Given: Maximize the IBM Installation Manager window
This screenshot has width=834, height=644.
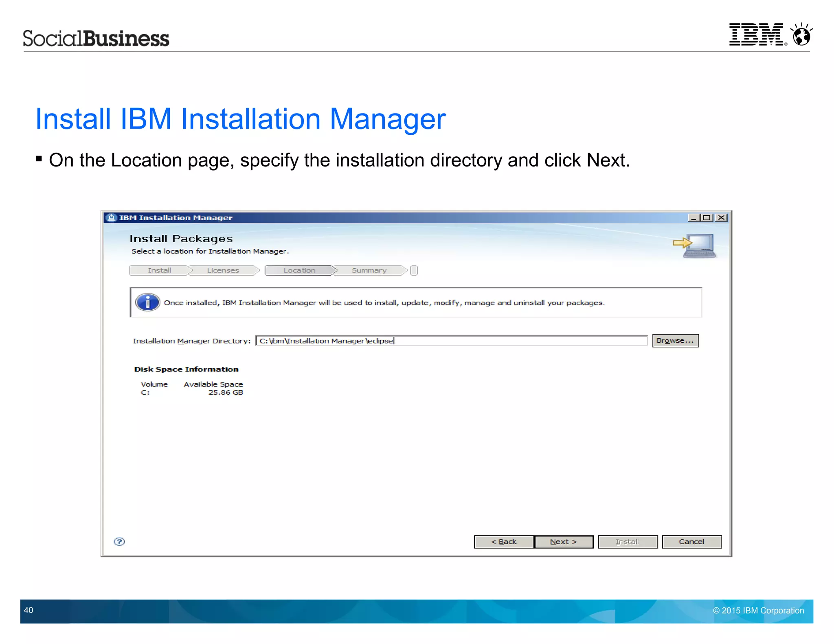Looking at the screenshot, I should (707, 218).
